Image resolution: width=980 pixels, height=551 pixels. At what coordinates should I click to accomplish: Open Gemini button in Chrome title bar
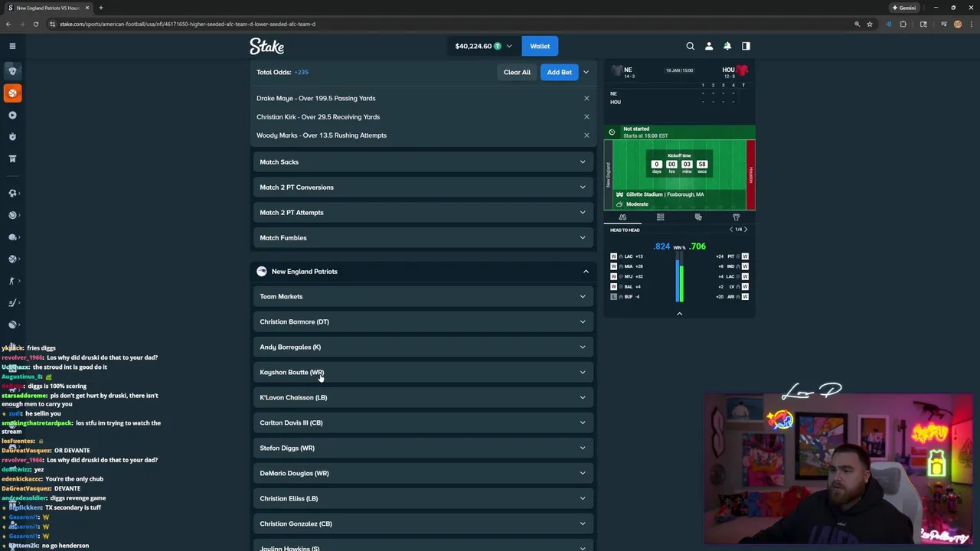[x=904, y=8]
